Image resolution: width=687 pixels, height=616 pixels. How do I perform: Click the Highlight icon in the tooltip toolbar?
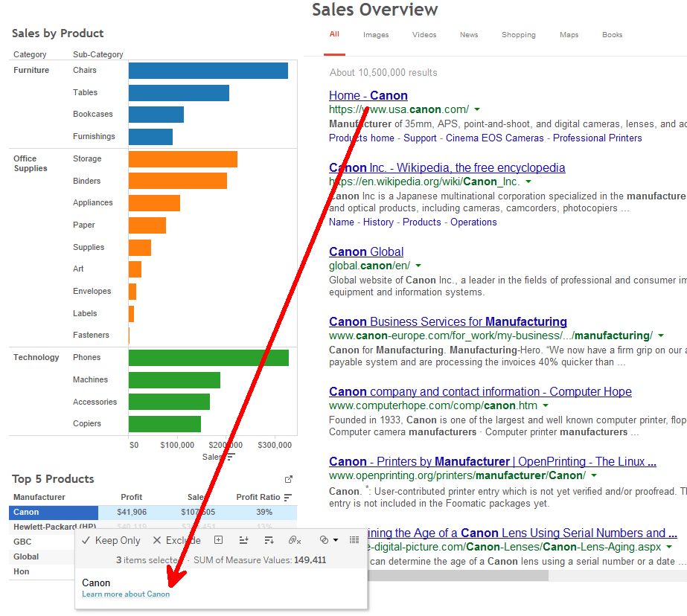(325, 540)
